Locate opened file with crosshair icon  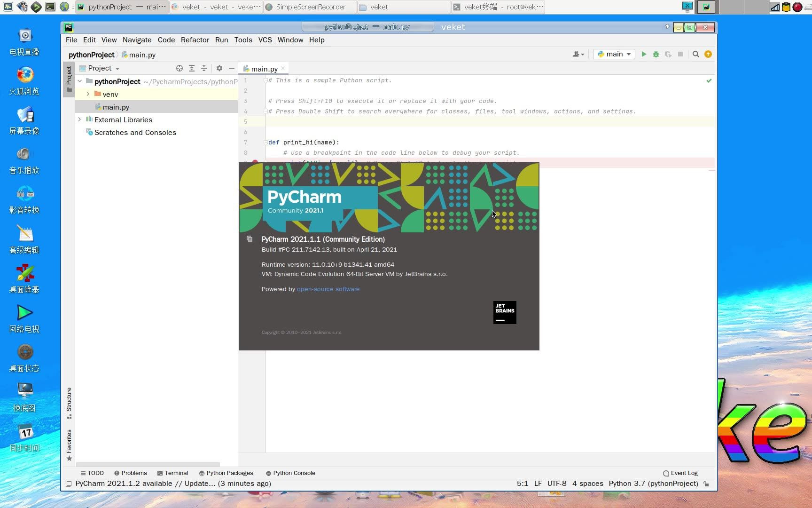[180, 68]
